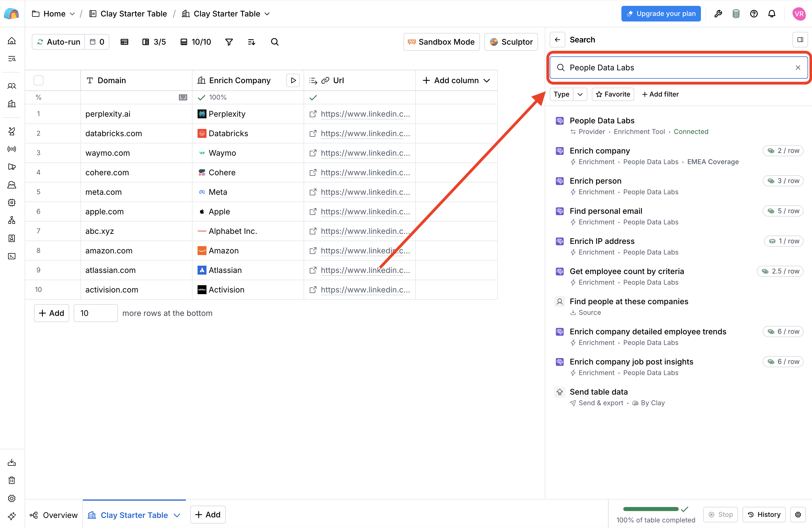Select the waymo.com domain cell
The width and height of the screenshot is (812, 528).
136,153
